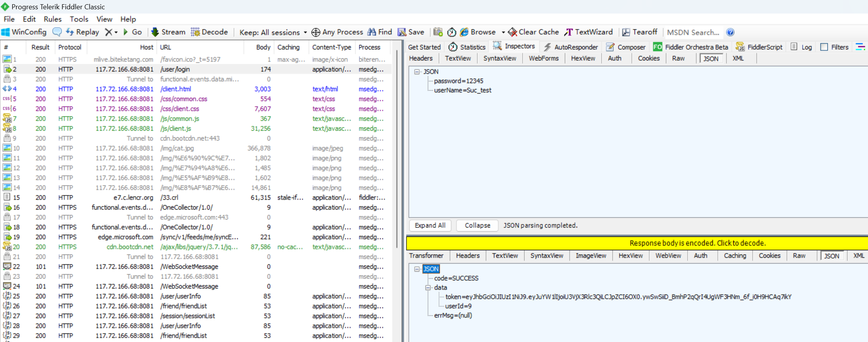This screenshot has height=342, width=868.
Task: Open the Browse dropdown arrow
Action: click(x=503, y=32)
